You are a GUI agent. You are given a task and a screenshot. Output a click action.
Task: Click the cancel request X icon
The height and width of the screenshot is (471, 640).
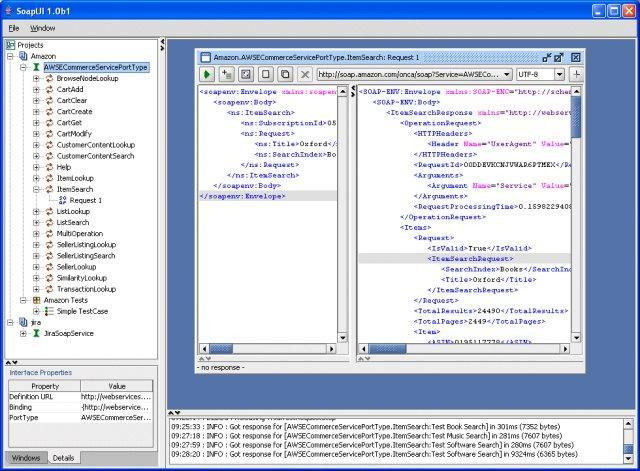(305, 74)
